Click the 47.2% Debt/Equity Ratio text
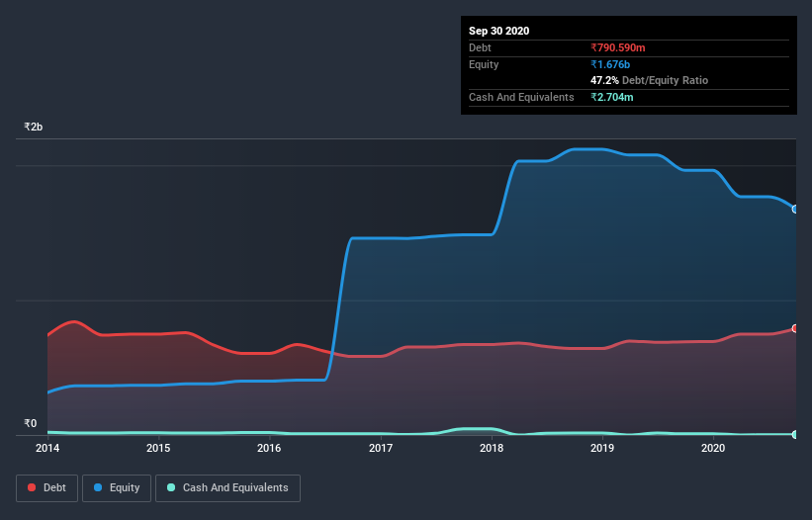 pos(650,80)
